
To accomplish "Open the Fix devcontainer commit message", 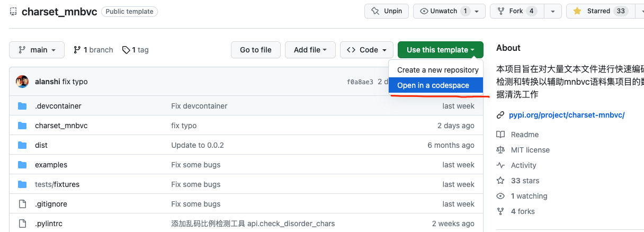I will point(199,106).
